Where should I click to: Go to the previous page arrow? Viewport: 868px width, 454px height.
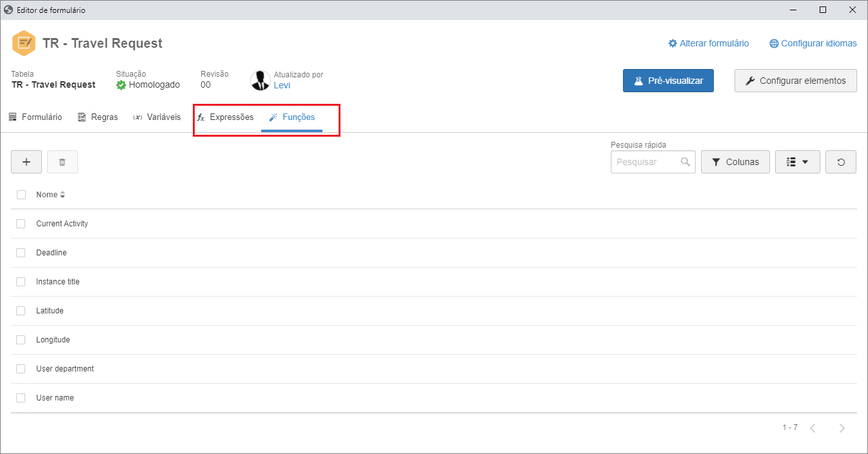pyautogui.click(x=813, y=428)
